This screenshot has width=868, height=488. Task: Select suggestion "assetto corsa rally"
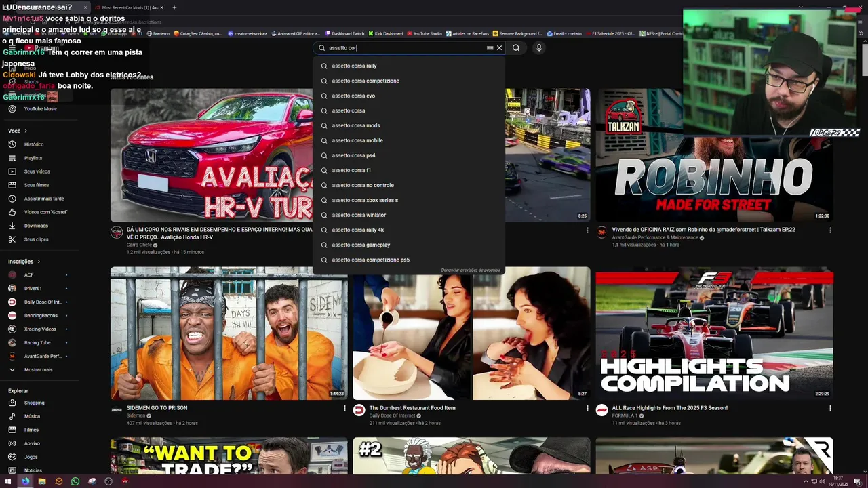[x=409, y=66]
